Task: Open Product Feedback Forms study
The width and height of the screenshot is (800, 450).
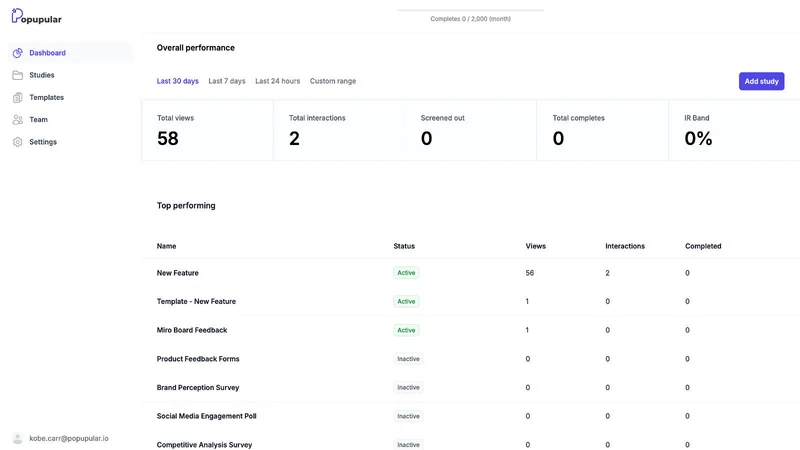Action: tap(198, 359)
